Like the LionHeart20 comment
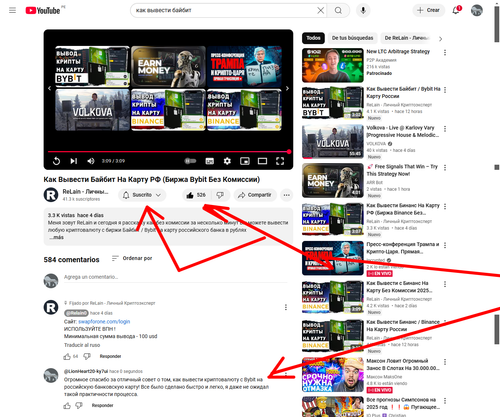This screenshot has width=500, height=417. (x=67, y=406)
